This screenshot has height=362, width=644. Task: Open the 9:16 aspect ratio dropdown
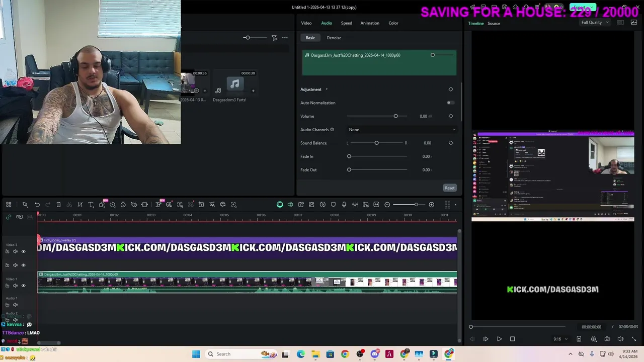pyautogui.click(x=560, y=339)
